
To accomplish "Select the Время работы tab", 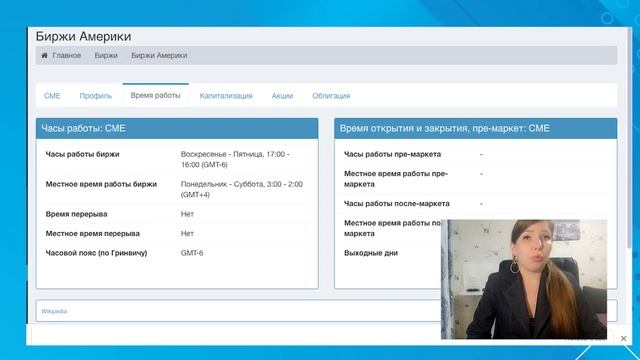I will (156, 95).
